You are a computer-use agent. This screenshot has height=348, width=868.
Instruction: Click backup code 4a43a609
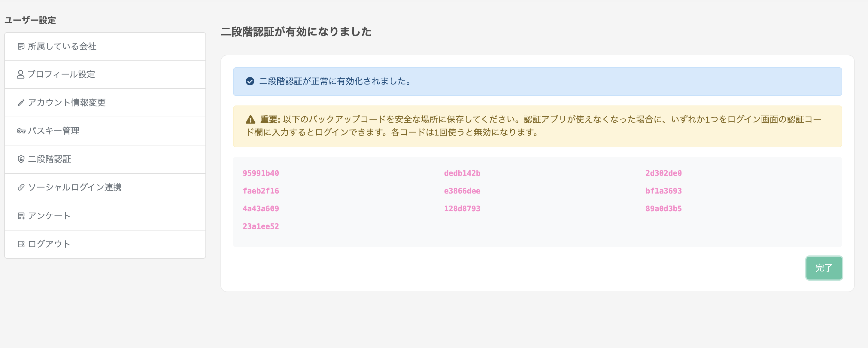tap(261, 209)
